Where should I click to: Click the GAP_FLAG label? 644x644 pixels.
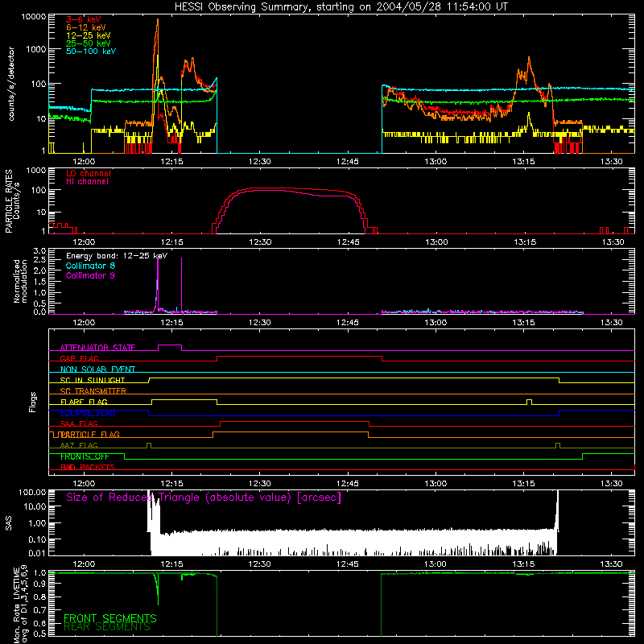pyautogui.click(x=79, y=358)
